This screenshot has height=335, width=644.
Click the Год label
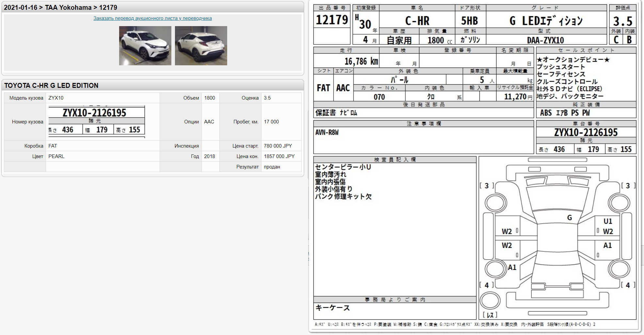(195, 156)
